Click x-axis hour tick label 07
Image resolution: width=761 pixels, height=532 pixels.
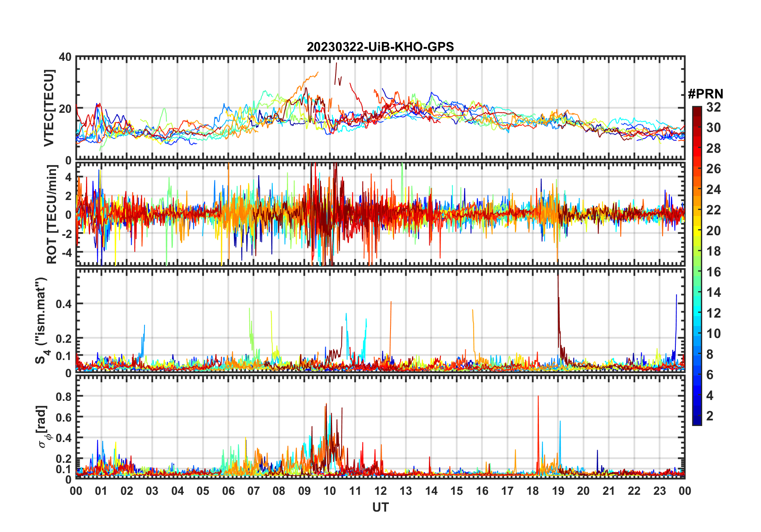click(254, 491)
